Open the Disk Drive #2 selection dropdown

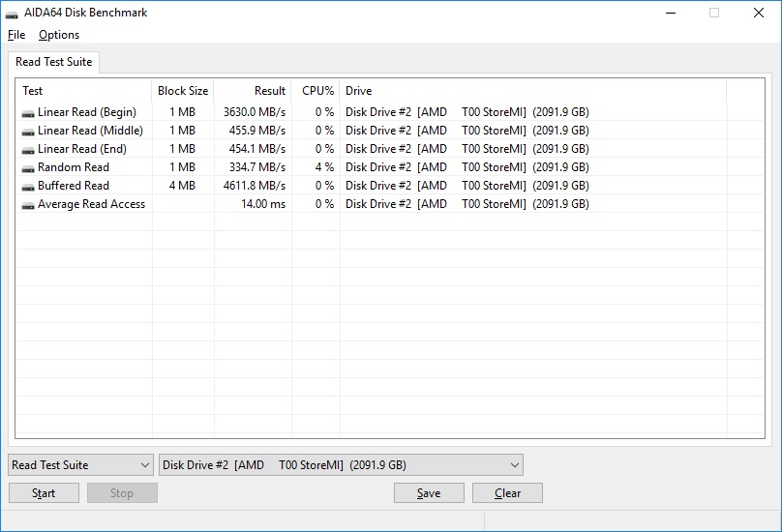pyautogui.click(x=341, y=465)
